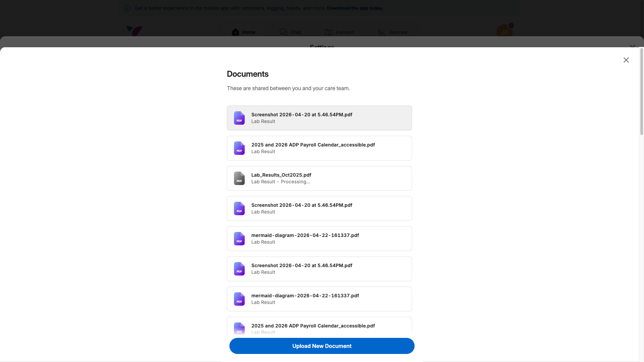The image size is (644, 362).
Task: Switch to the Content tab in background navigation
Action: pos(339,32)
